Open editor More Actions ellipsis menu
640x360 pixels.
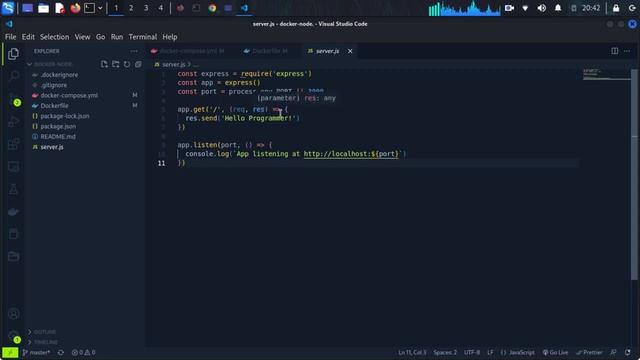coord(627,51)
